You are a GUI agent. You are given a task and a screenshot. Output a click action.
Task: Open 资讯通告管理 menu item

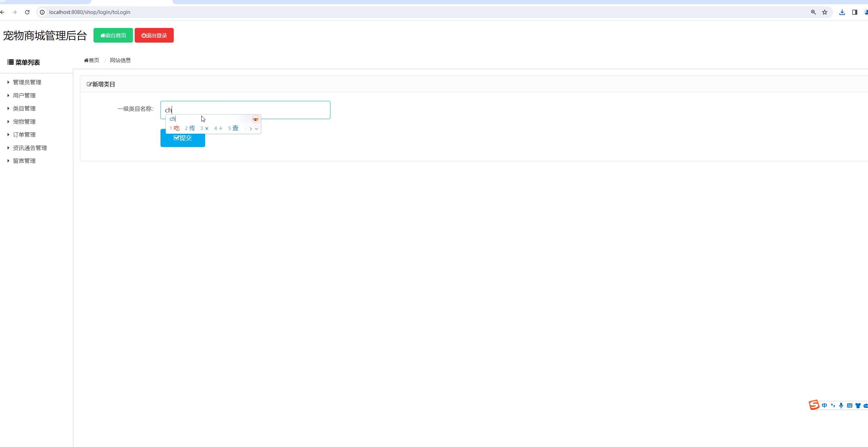[x=30, y=148]
